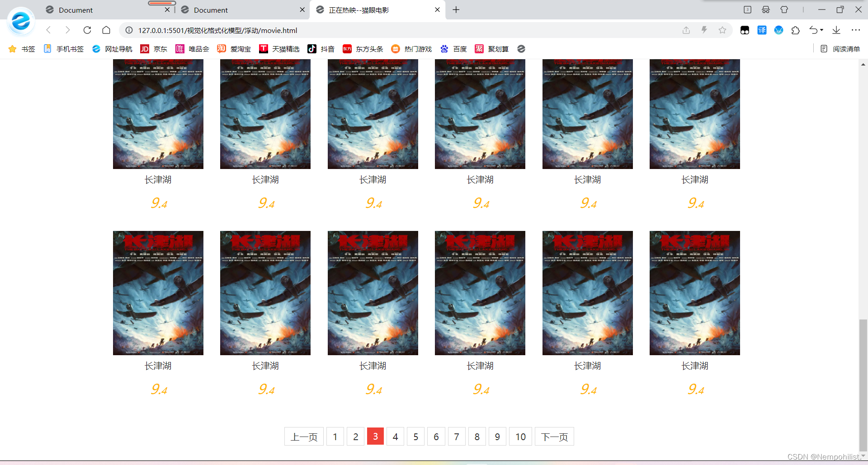The width and height of the screenshot is (868, 465).
Task: Open the 热门游戏 bookmark
Action: [411, 49]
